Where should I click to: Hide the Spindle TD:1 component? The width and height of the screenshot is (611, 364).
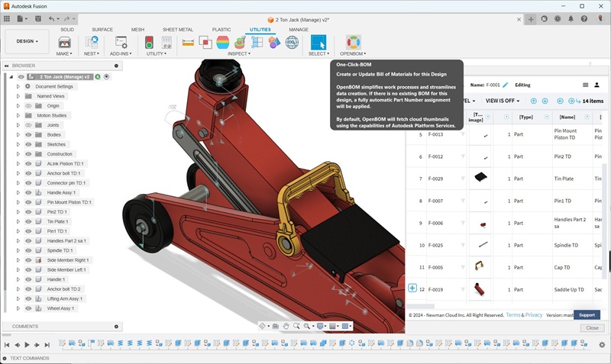coord(28,250)
